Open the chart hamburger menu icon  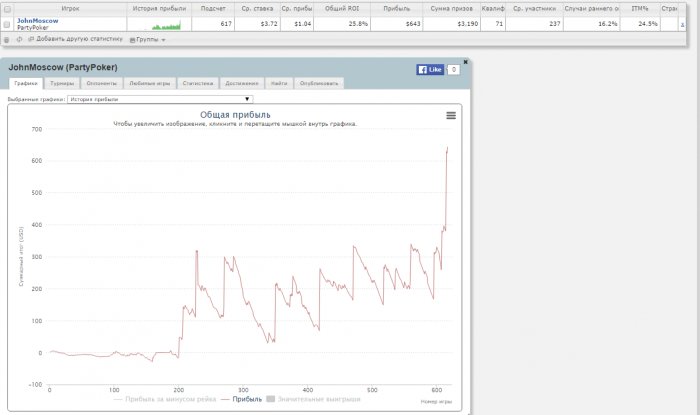pyautogui.click(x=451, y=116)
